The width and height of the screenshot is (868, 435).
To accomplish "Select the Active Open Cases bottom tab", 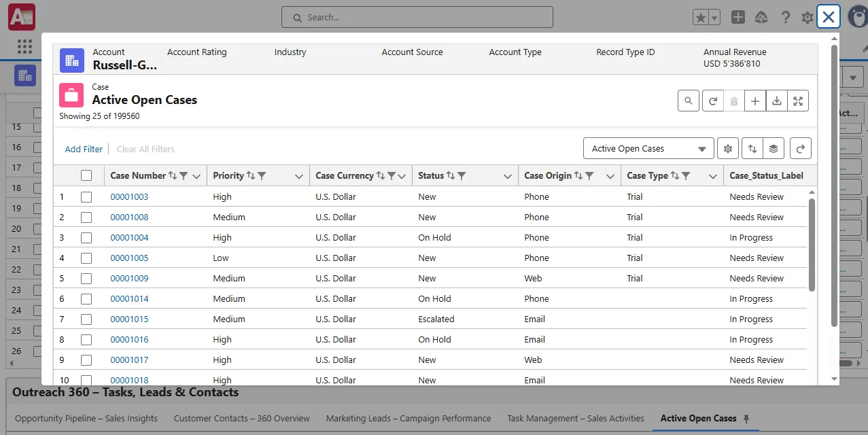I will pos(699,418).
